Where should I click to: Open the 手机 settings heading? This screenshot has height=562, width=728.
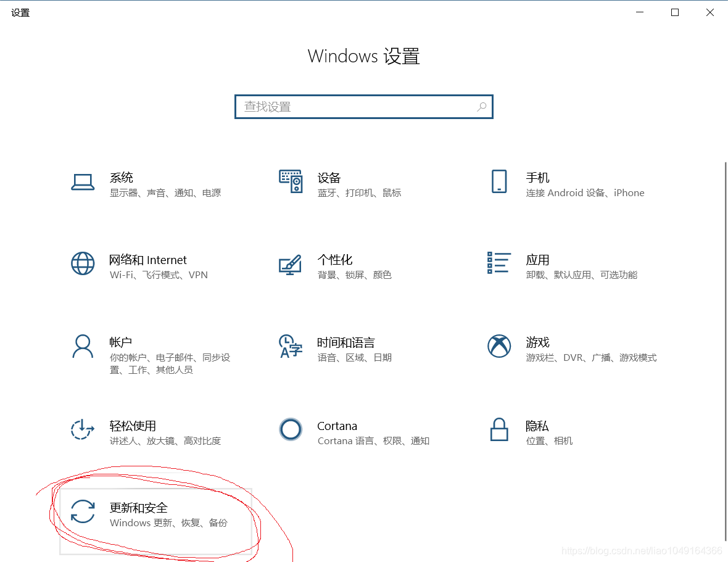[x=537, y=178]
